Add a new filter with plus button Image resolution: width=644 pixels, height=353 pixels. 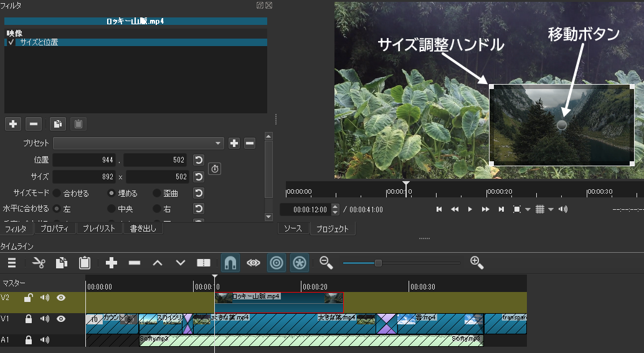point(12,124)
